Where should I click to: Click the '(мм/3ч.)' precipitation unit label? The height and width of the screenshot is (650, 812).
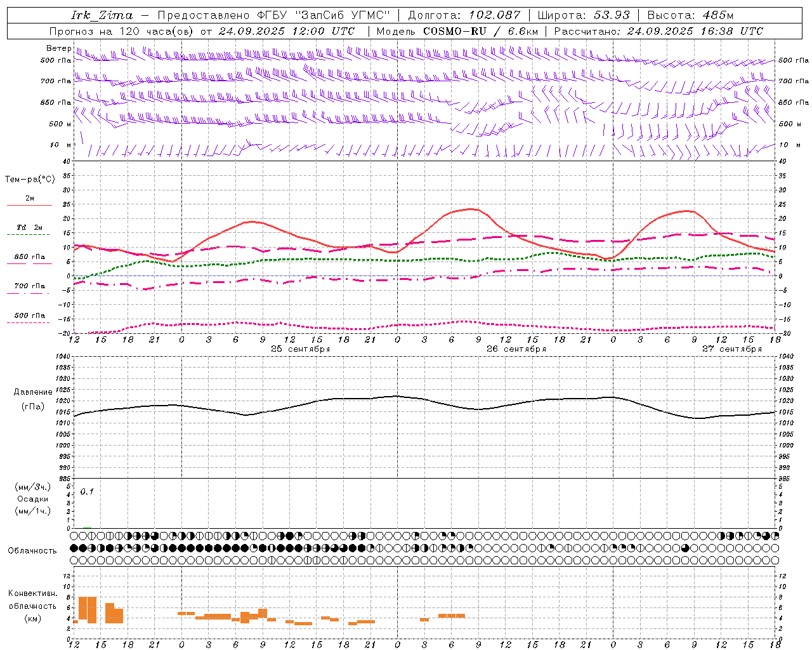33,487
